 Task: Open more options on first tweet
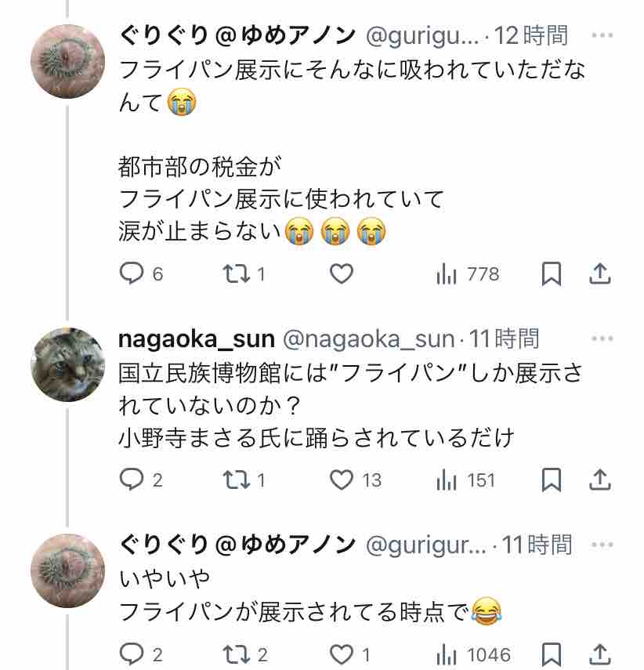tap(602, 35)
